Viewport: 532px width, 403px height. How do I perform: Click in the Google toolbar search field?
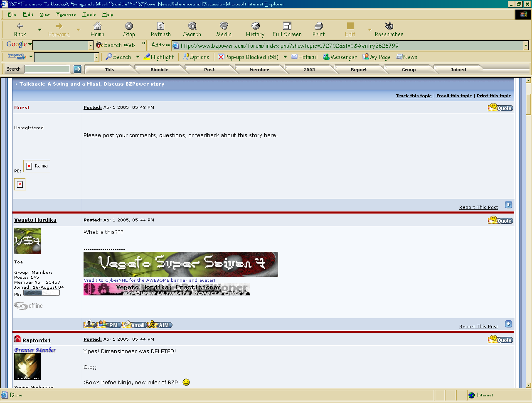coord(60,45)
